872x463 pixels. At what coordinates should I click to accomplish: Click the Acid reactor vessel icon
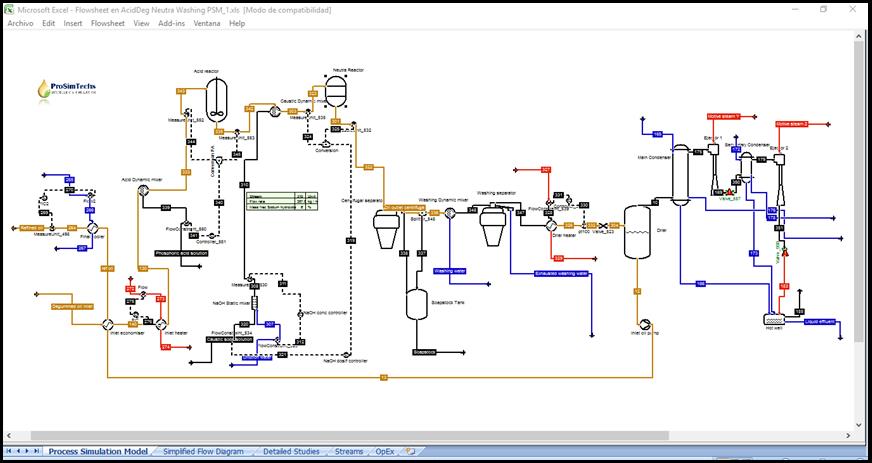tap(216, 95)
